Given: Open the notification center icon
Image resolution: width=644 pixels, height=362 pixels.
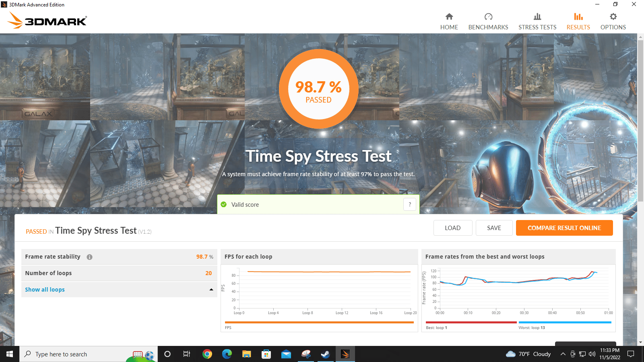Looking at the screenshot, I should tap(631, 354).
